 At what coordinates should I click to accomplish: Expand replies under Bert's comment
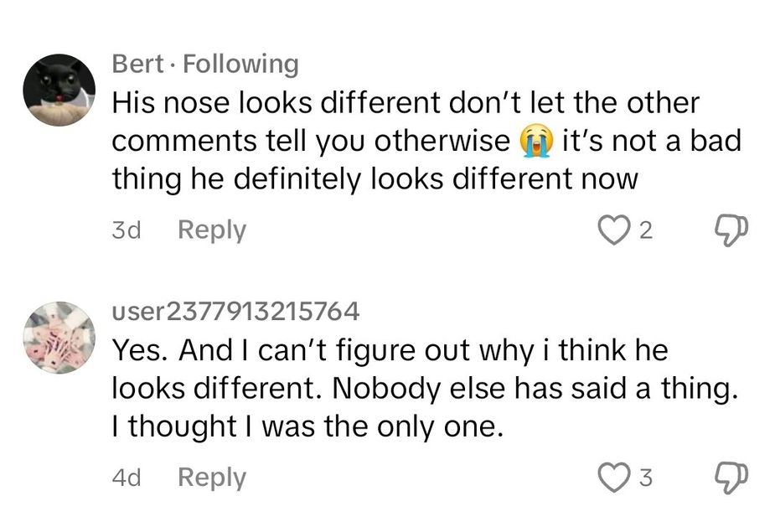tap(211, 230)
